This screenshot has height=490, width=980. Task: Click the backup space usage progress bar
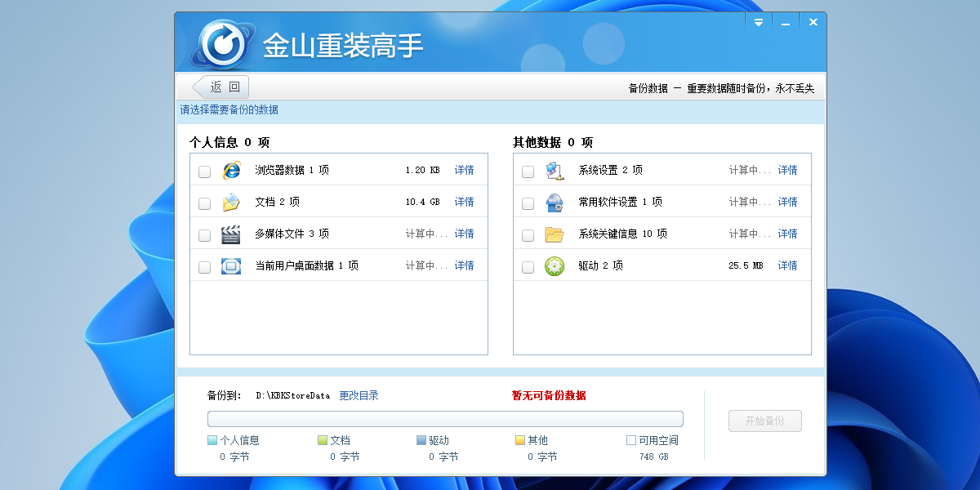[445, 419]
